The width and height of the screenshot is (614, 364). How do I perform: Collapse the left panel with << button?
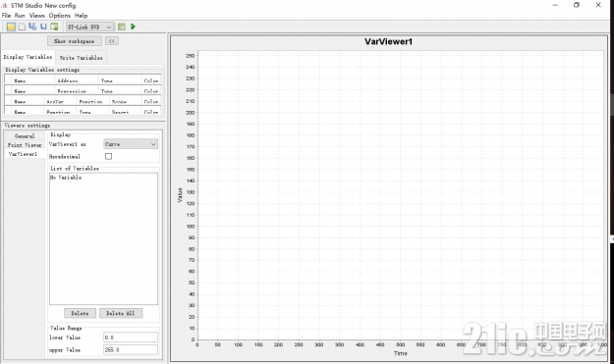112,41
